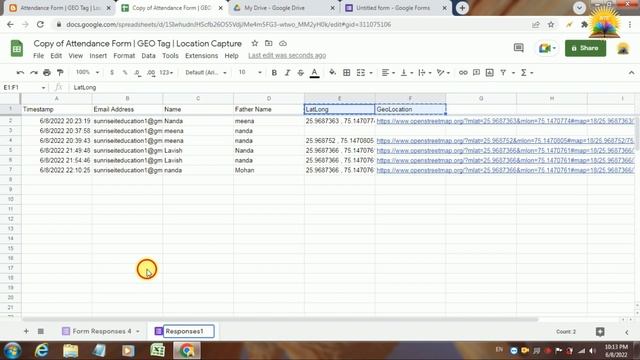
Task: Click the Merge cells icon
Action: click(x=361, y=73)
